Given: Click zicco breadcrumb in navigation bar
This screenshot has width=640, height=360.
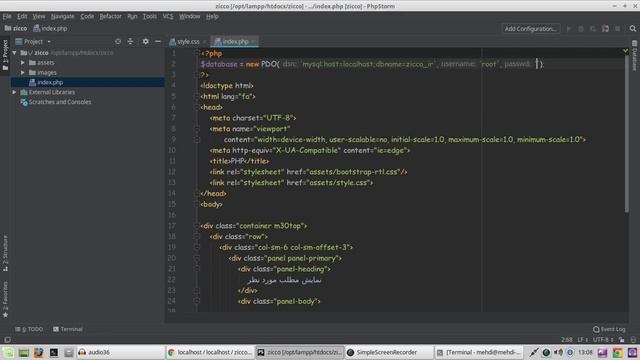Looking at the screenshot, I should click(x=16, y=29).
